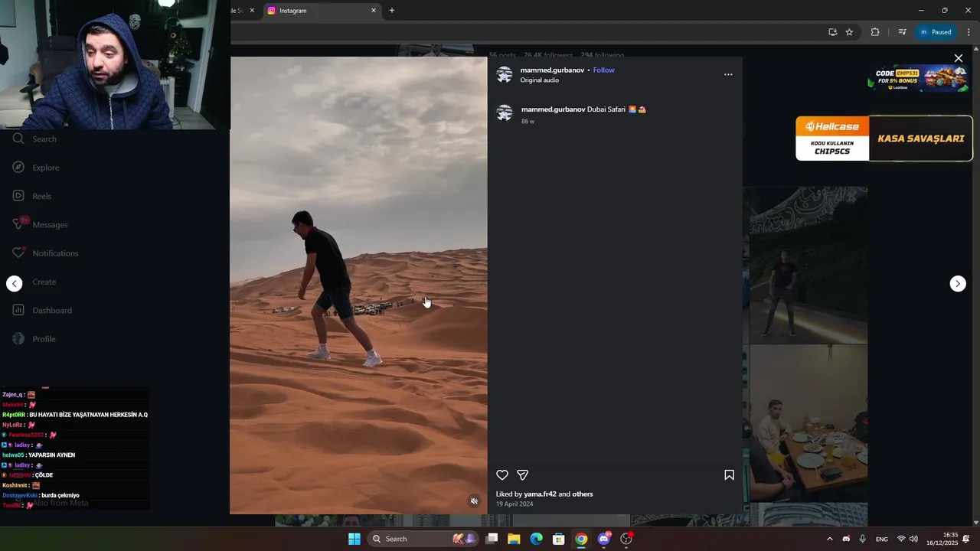Click the Paused profile button
980x551 pixels.
[936, 32]
